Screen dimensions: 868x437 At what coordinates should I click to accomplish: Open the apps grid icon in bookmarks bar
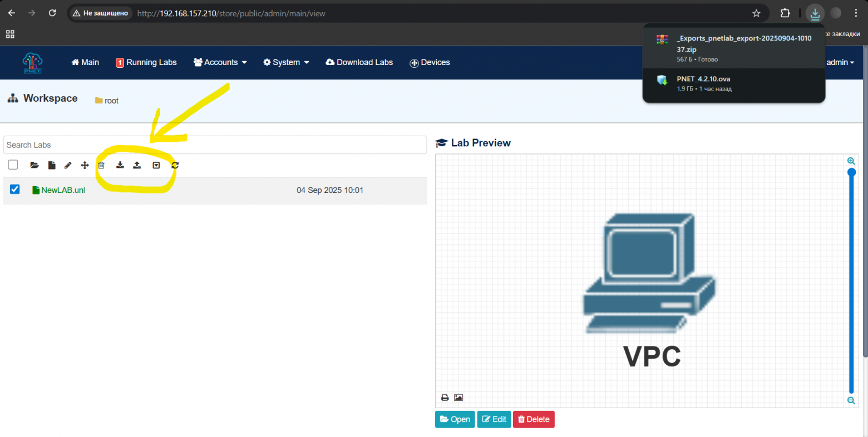pyautogui.click(x=10, y=34)
